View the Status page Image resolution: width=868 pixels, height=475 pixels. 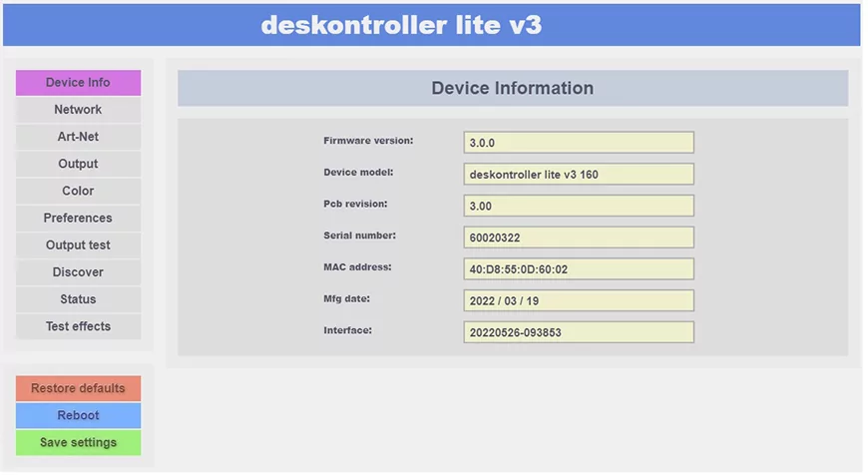click(x=78, y=299)
